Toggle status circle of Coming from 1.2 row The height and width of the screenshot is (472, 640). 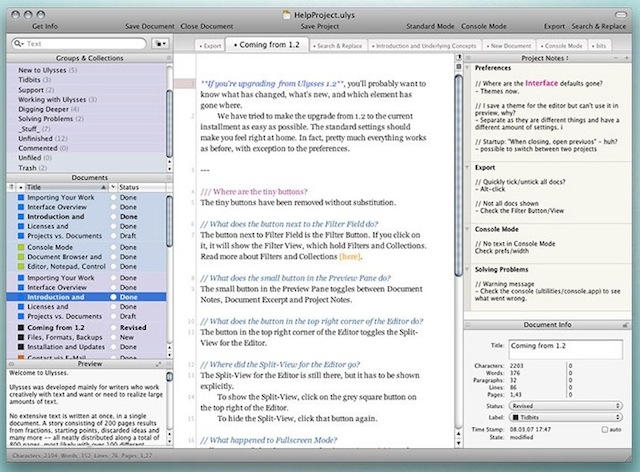(113, 327)
